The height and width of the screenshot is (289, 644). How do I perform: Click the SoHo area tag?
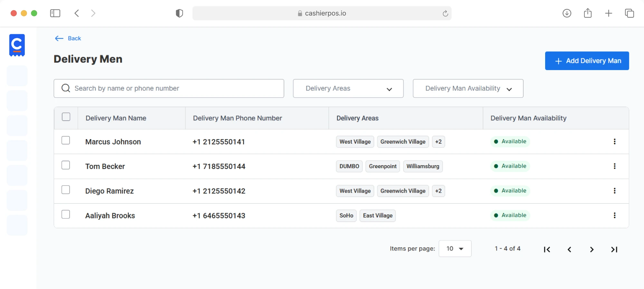346,216
